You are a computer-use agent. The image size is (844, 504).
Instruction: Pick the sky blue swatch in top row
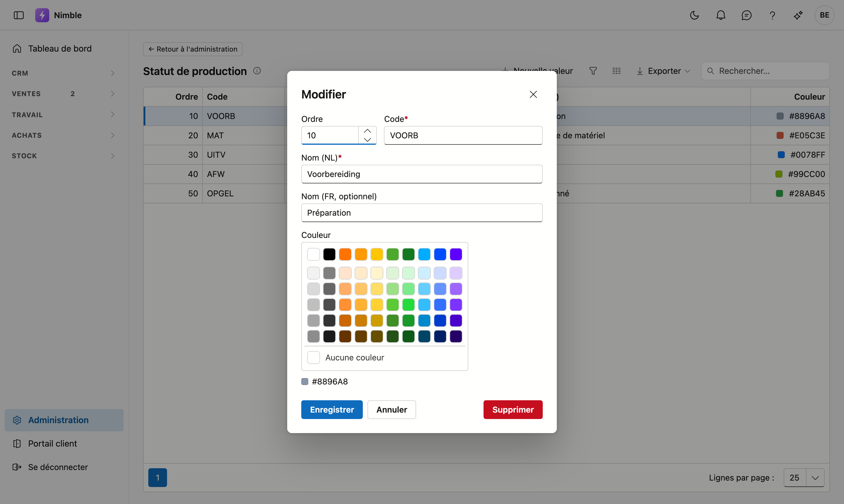pos(424,254)
